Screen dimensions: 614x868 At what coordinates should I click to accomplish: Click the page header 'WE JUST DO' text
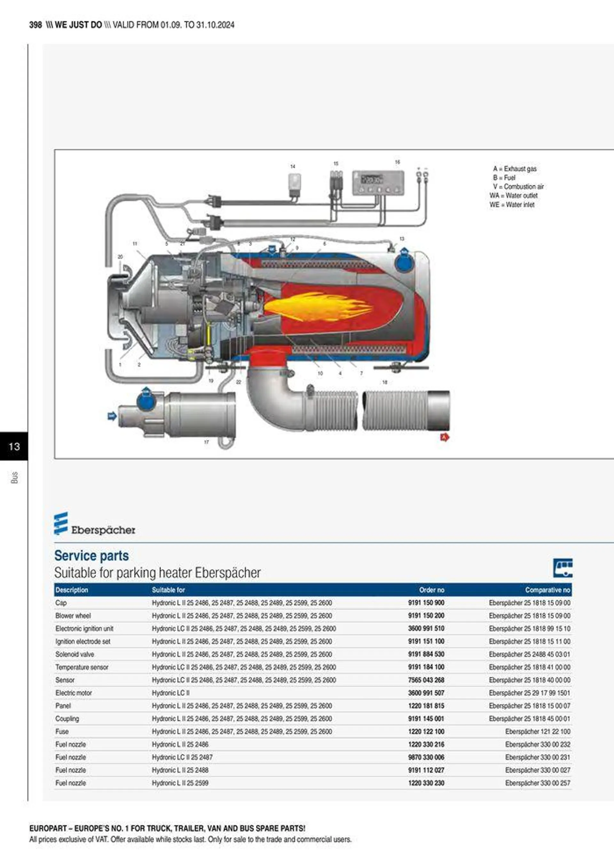[x=78, y=25]
